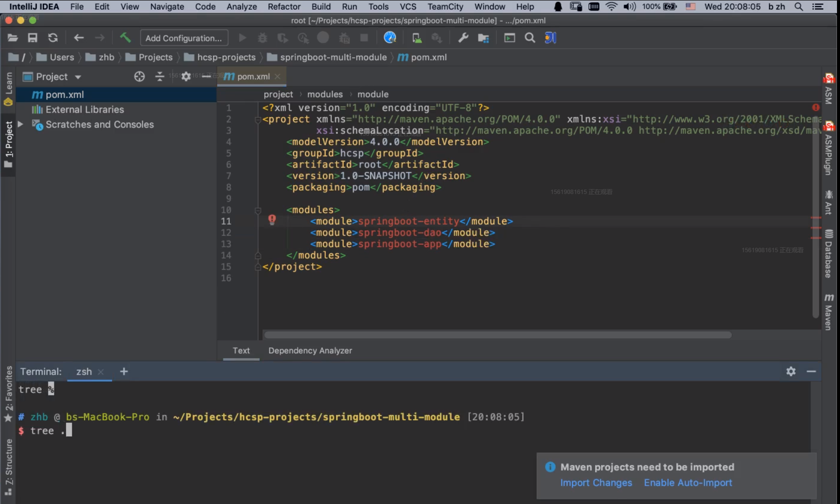Close the pom.xml editor tab

click(x=278, y=77)
